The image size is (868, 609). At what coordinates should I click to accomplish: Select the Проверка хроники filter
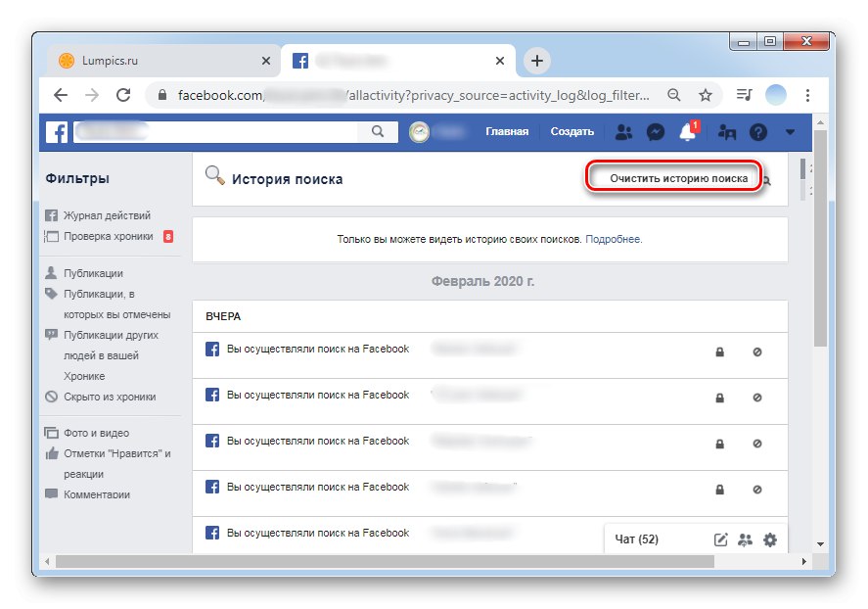click(110, 236)
